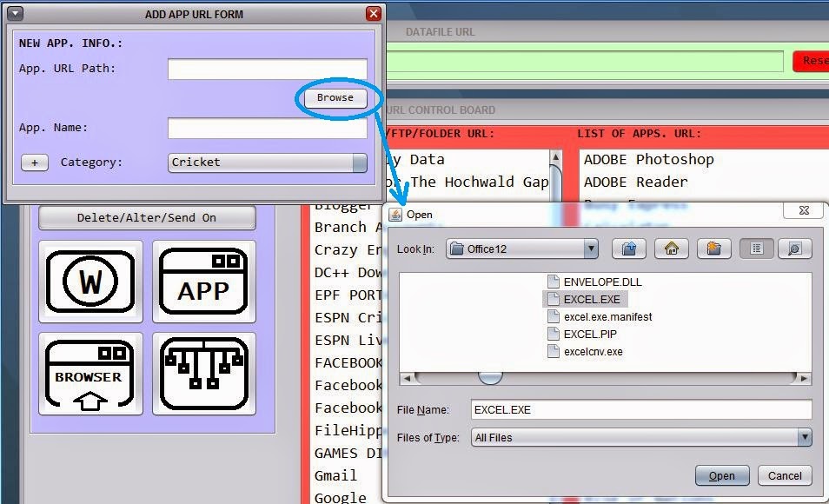The width and height of the screenshot is (829, 504).
Task: Click the network tree icon tile
Action: pyautogui.click(x=204, y=374)
